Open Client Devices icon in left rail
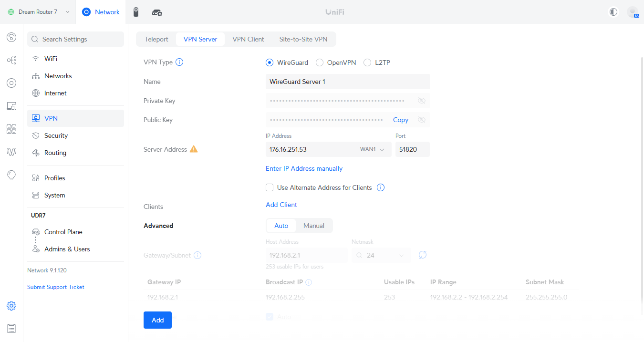This screenshot has width=644, height=342. click(11, 106)
